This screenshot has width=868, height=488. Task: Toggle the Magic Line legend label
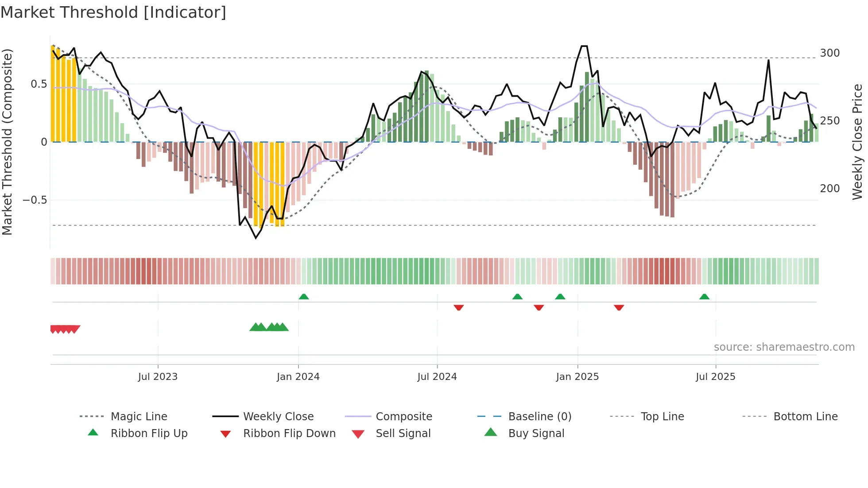click(139, 416)
